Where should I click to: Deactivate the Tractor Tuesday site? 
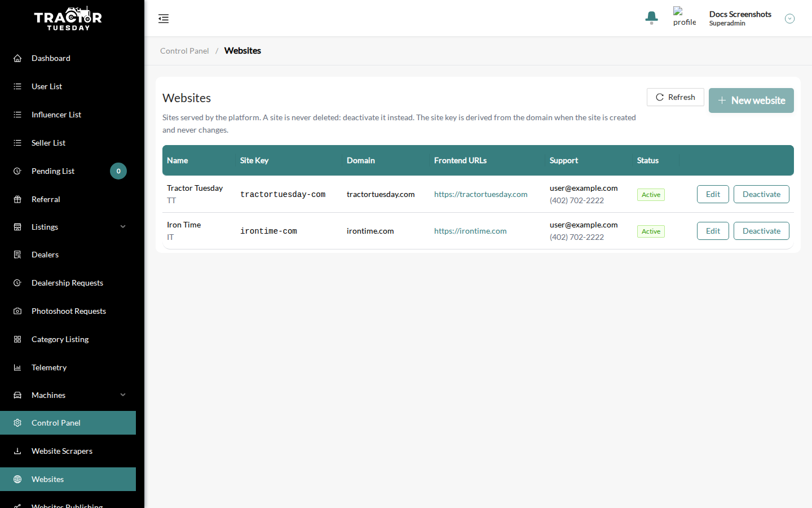pos(761,194)
